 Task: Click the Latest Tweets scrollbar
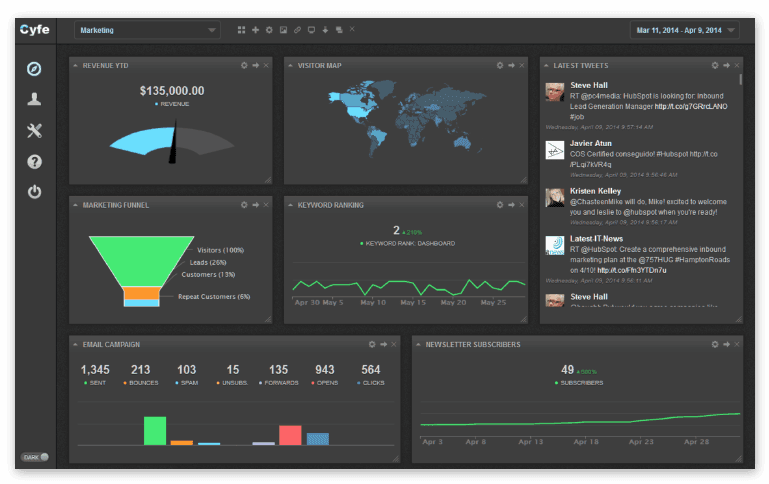pyautogui.click(x=741, y=77)
